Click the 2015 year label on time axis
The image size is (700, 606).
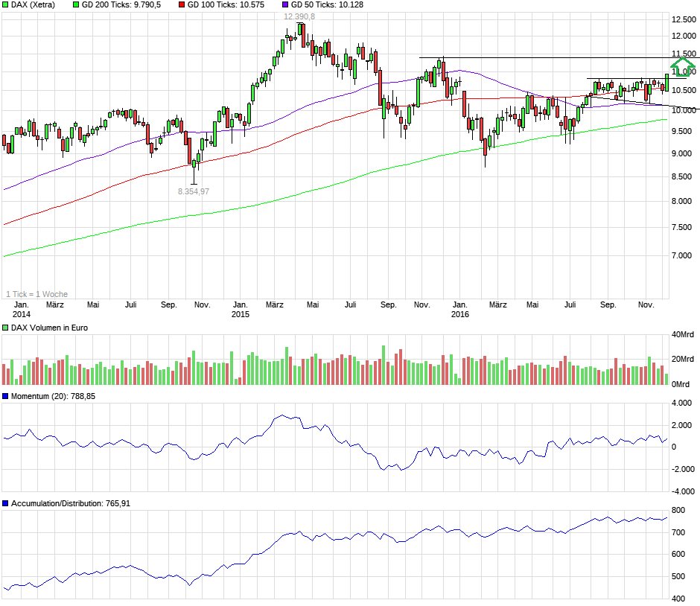[241, 314]
